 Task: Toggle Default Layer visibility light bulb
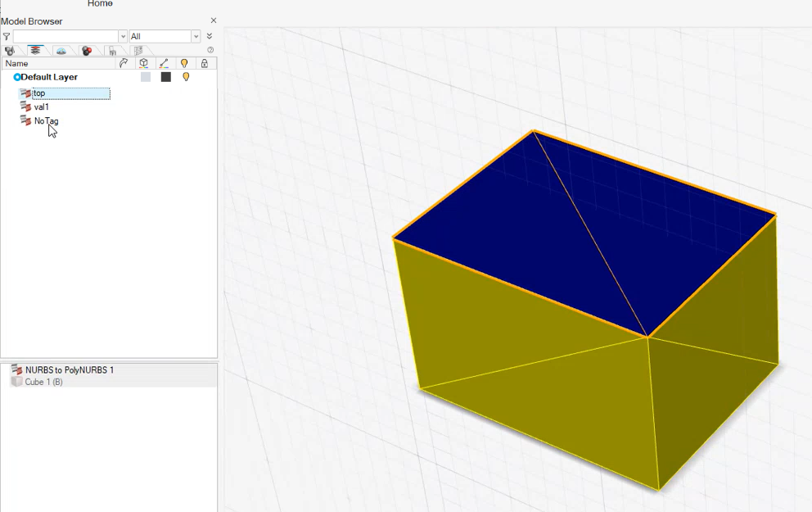(186, 77)
